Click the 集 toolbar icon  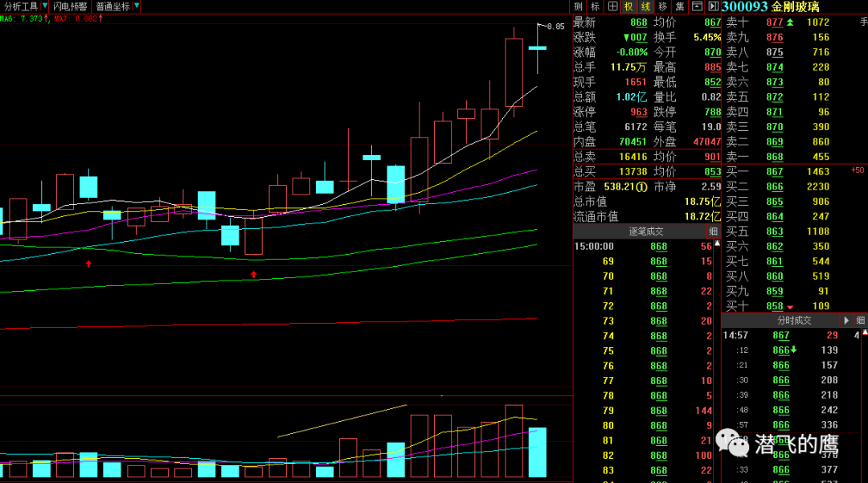pos(680,6)
